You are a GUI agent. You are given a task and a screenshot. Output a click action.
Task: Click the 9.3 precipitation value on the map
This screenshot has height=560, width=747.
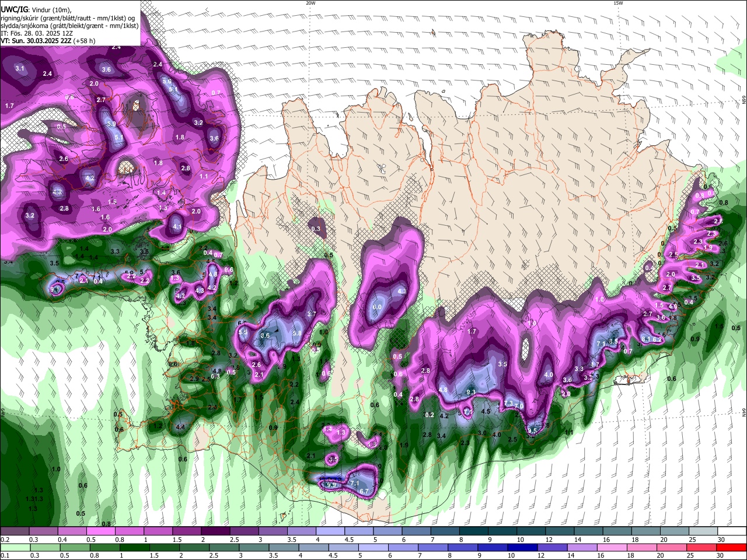[471, 392]
